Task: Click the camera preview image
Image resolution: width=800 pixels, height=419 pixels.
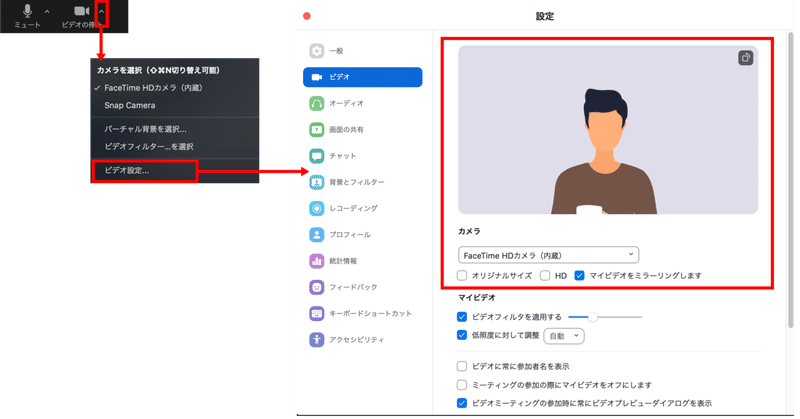Action: click(608, 130)
